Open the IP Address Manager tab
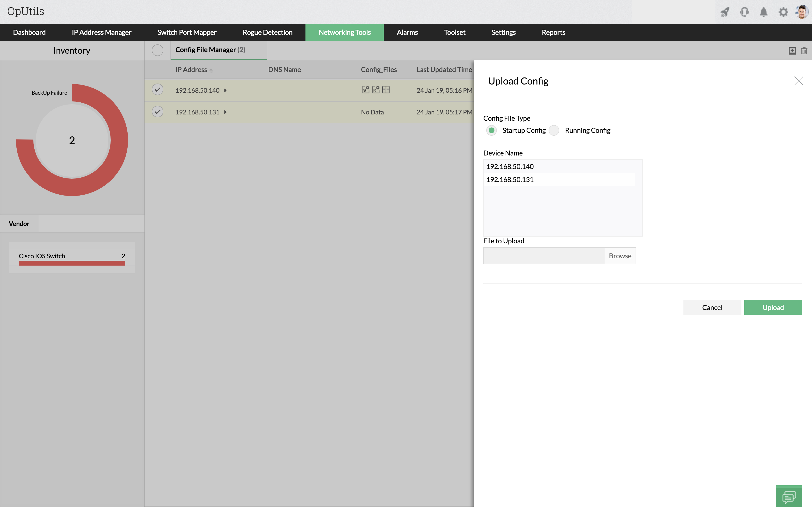 coord(101,33)
